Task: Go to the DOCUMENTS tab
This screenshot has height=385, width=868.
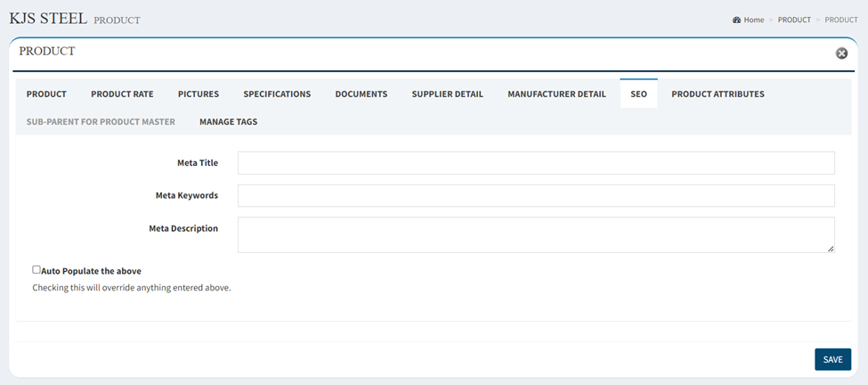Action: [361, 94]
